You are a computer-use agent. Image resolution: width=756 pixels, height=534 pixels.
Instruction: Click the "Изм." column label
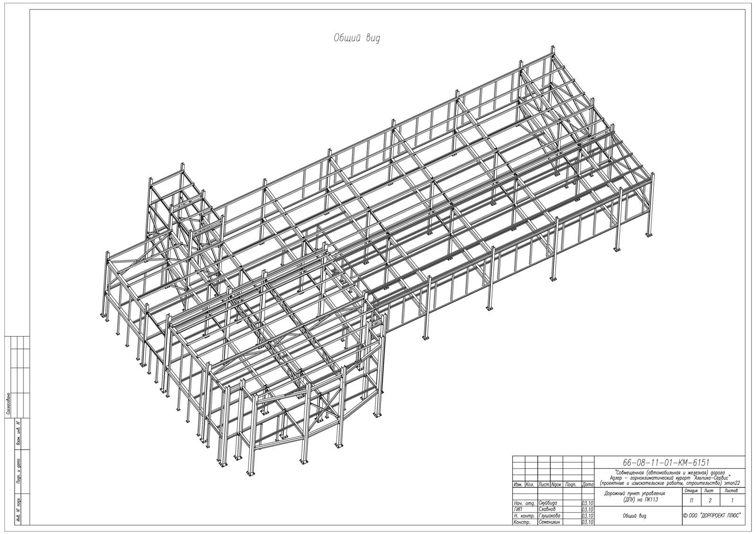517,485
